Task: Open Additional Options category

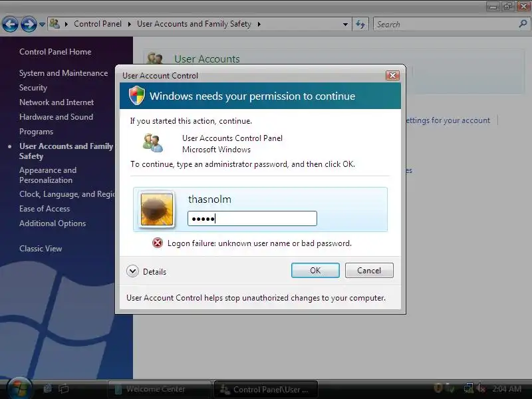Action: tap(53, 223)
